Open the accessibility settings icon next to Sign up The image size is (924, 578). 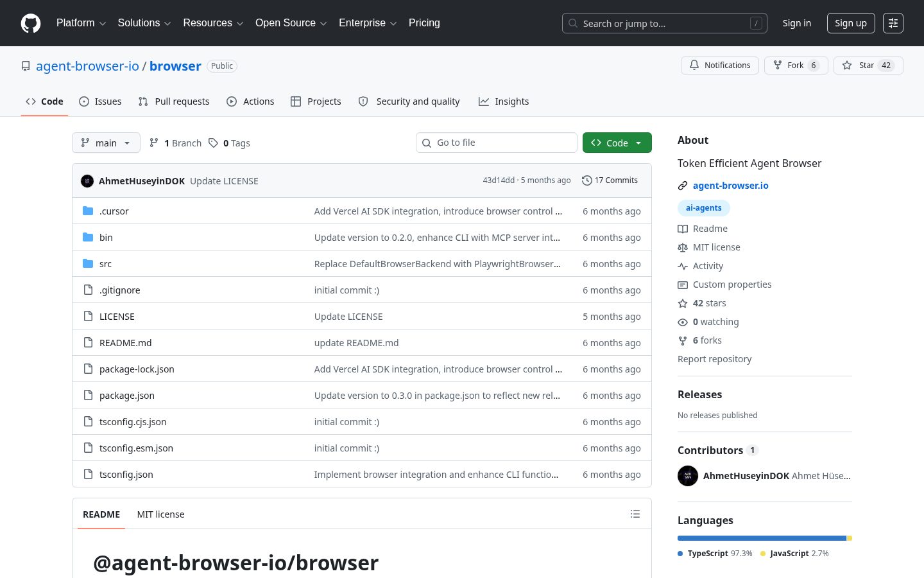pos(893,23)
